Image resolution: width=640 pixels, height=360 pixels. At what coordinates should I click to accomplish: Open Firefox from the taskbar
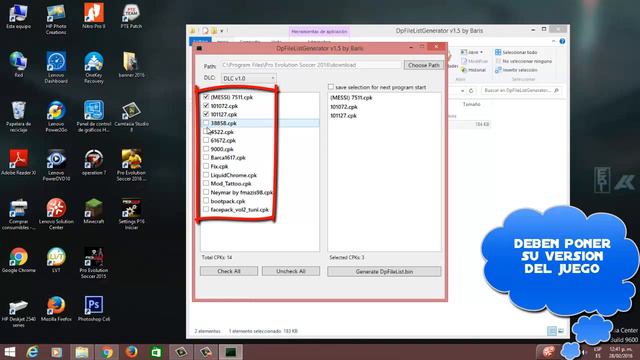coord(131,352)
